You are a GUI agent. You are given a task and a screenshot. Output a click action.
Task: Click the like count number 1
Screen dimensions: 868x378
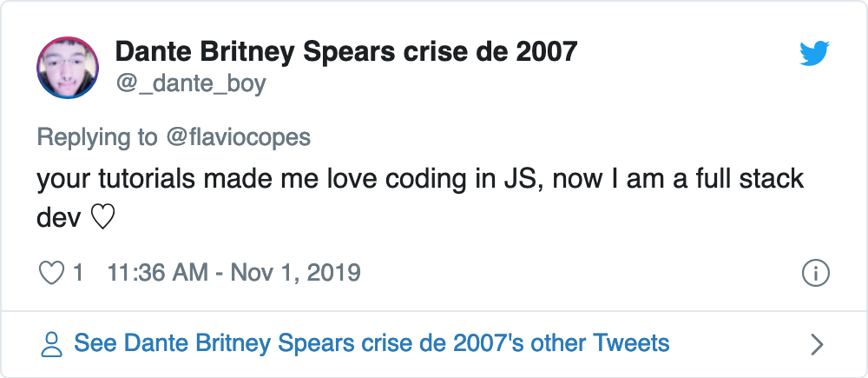[x=78, y=273]
